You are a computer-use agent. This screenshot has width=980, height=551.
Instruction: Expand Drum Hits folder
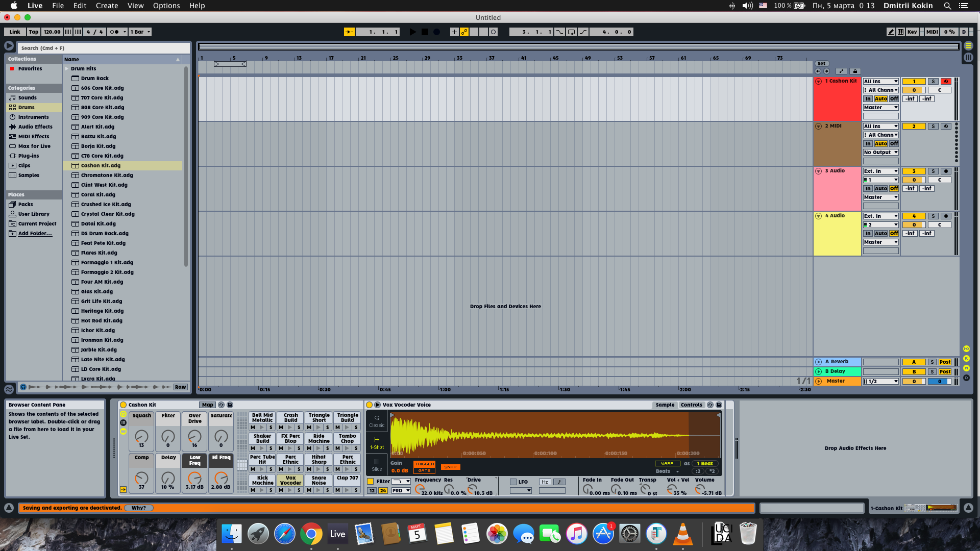tap(67, 68)
